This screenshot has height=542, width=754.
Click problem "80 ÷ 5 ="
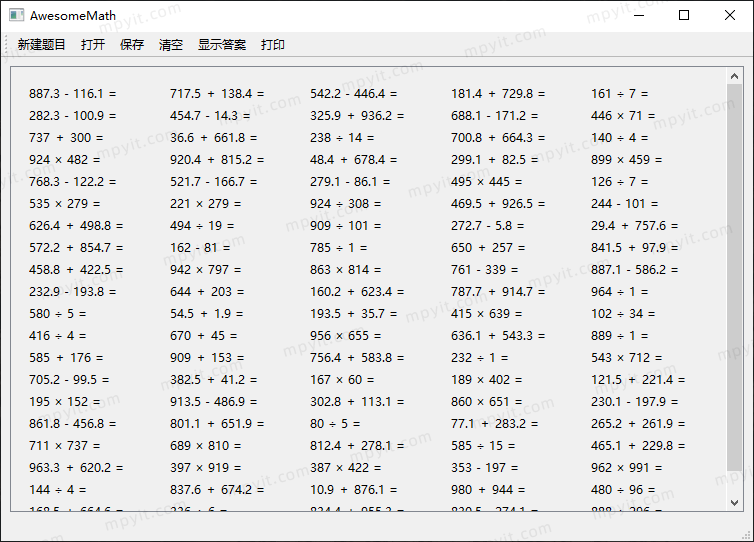[335, 424]
